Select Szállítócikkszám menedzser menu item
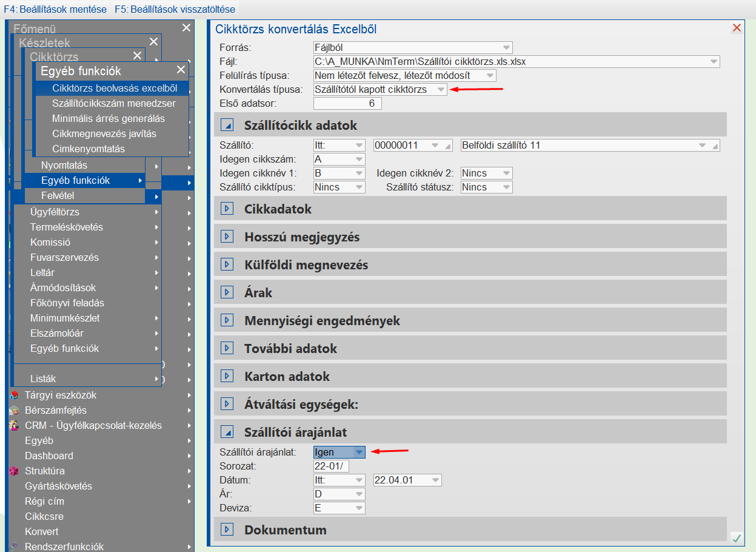 tap(114, 104)
